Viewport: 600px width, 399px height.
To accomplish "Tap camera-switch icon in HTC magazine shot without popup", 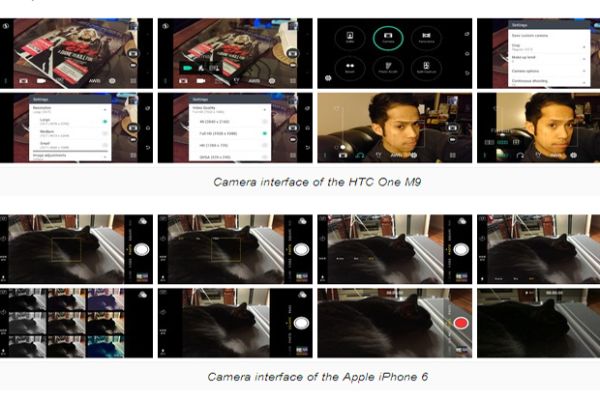I will [23, 81].
